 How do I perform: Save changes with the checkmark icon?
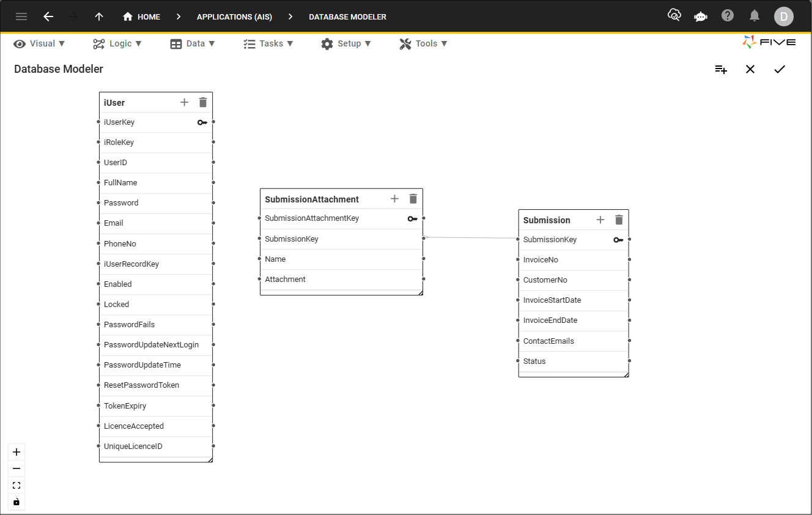coord(780,69)
